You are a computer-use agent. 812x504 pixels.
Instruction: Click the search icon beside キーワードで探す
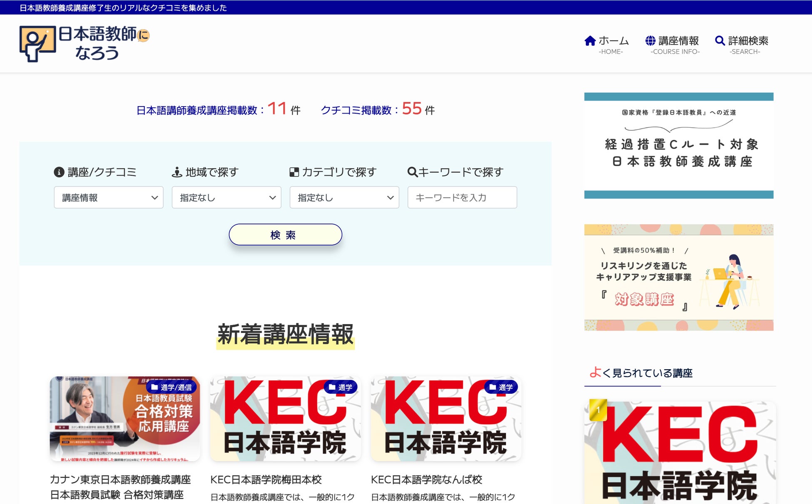click(412, 172)
